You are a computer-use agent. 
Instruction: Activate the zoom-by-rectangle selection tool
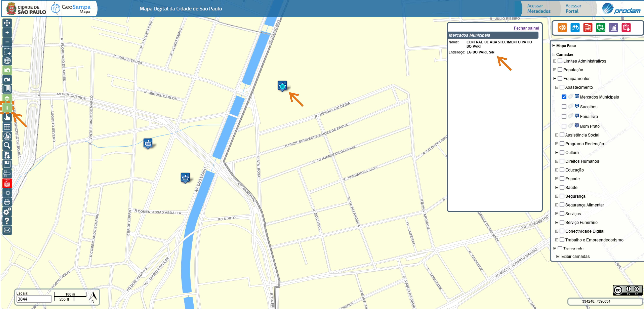point(7,51)
